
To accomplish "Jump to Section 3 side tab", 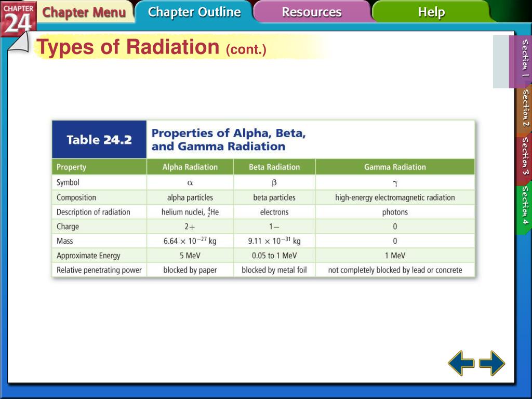I will pos(525,156).
